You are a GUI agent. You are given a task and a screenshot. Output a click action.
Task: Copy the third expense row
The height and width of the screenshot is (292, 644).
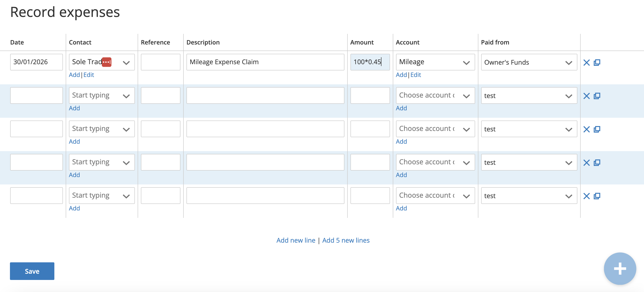597,129
